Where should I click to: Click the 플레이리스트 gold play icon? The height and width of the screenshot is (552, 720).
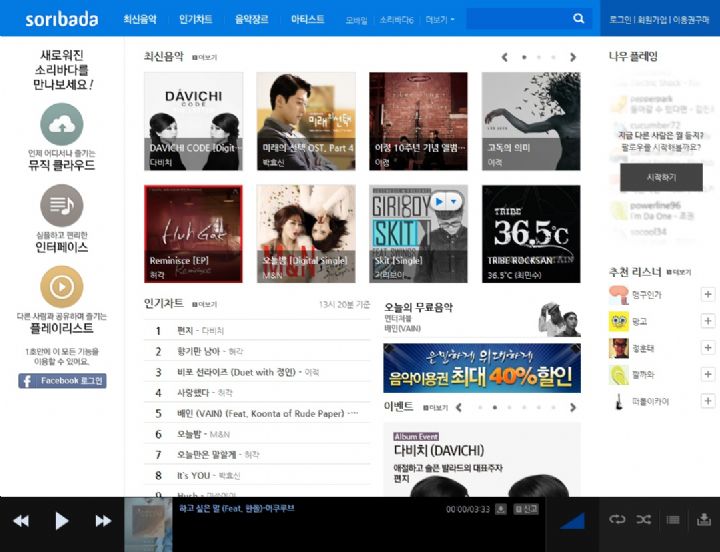(x=62, y=287)
